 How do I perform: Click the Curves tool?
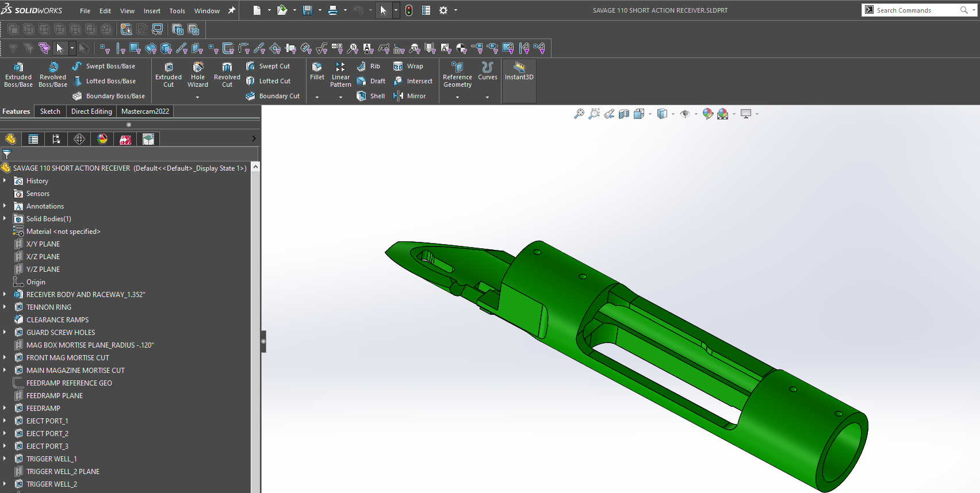488,71
